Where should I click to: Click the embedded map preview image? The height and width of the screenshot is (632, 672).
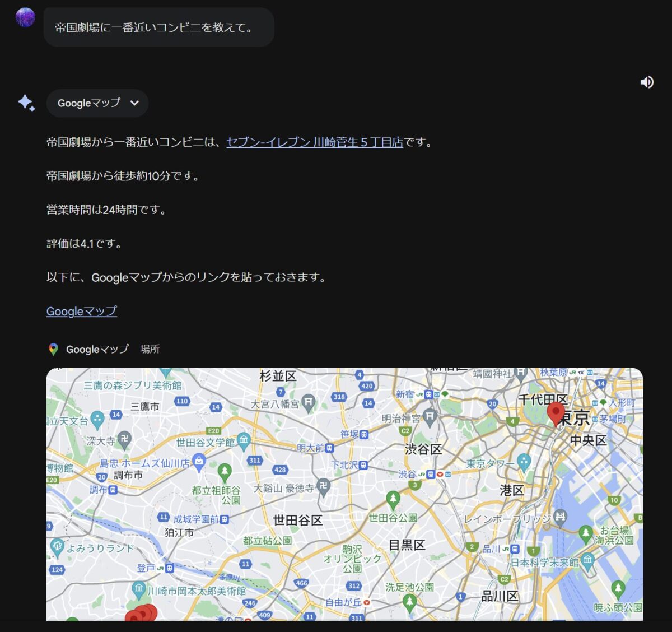point(344,499)
